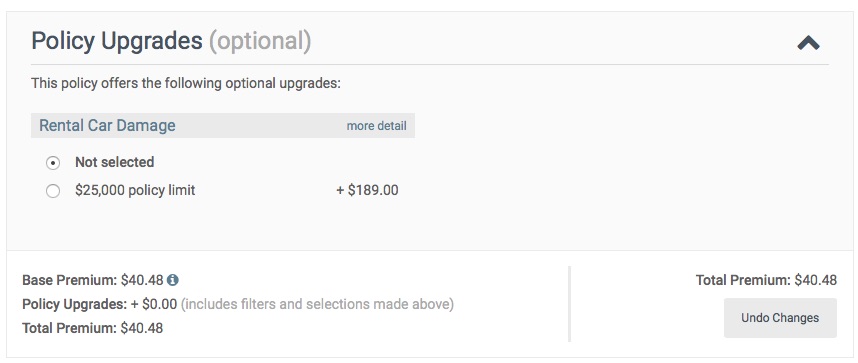Click the Not selected label text
The image size is (858, 363).
(x=114, y=162)
